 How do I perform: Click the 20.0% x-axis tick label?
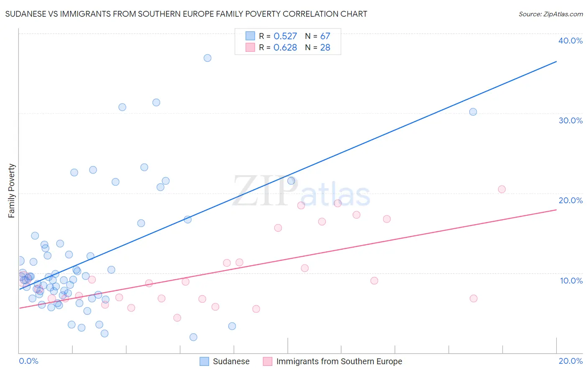[570, 361]
